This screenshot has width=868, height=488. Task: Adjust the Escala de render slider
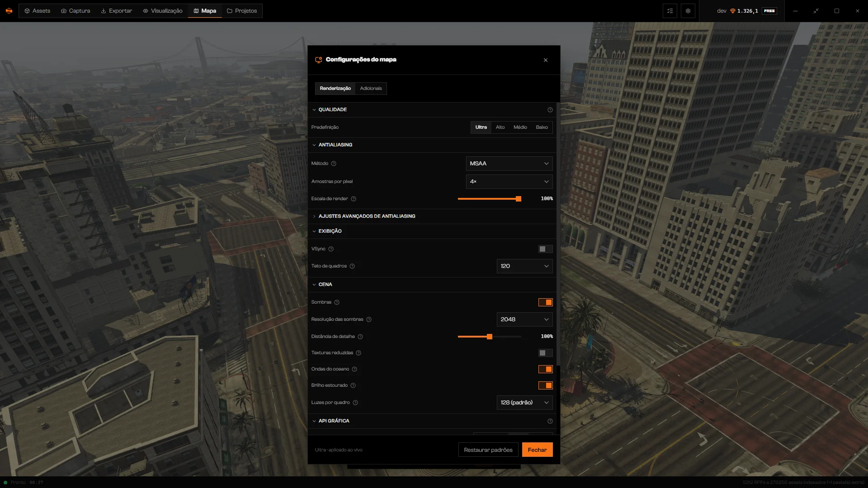(x=489, y=199)
